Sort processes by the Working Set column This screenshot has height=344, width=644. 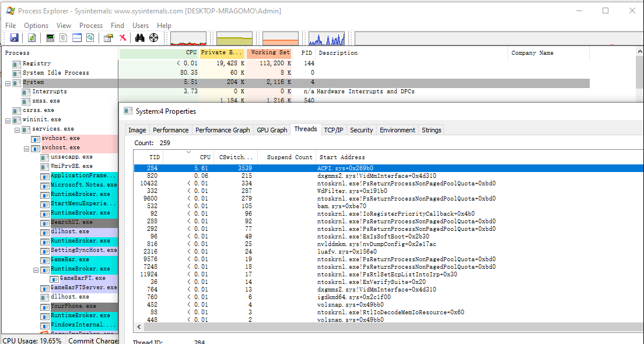[268, 52]
